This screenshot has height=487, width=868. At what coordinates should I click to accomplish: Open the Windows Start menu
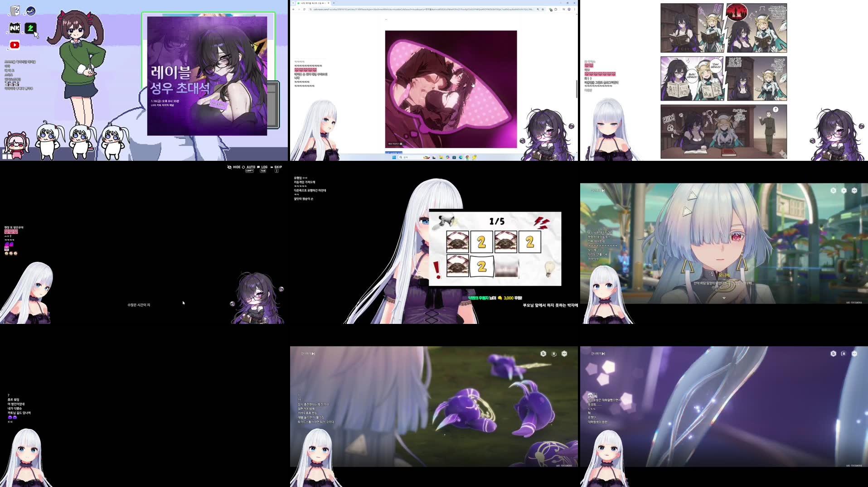(x=394, y=158)
